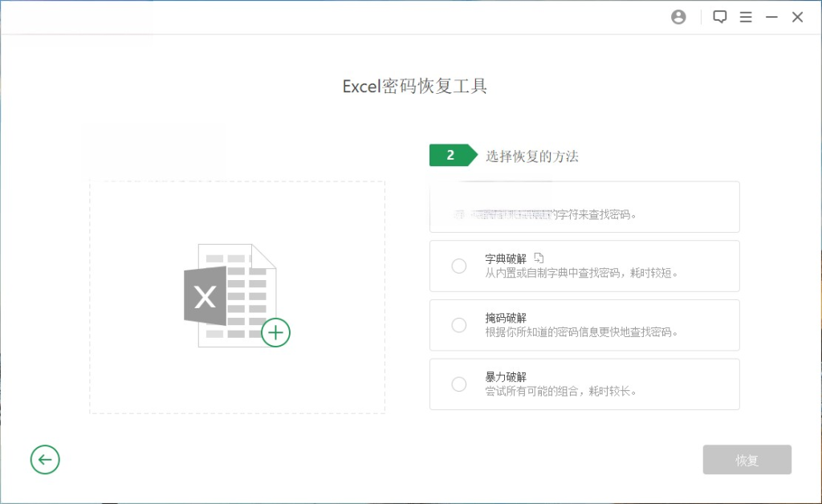Open the user account profile icon

[678, 16]
